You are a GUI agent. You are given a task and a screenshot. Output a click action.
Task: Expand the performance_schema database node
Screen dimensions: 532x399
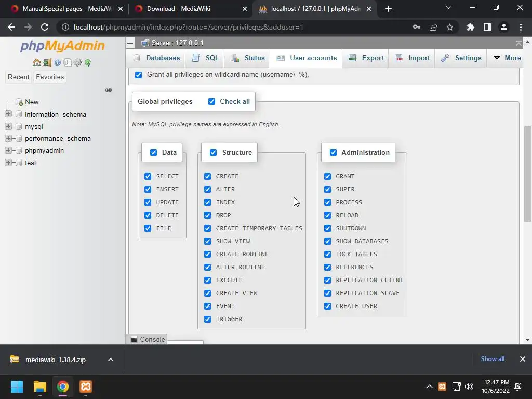click(x=8, y=138)
